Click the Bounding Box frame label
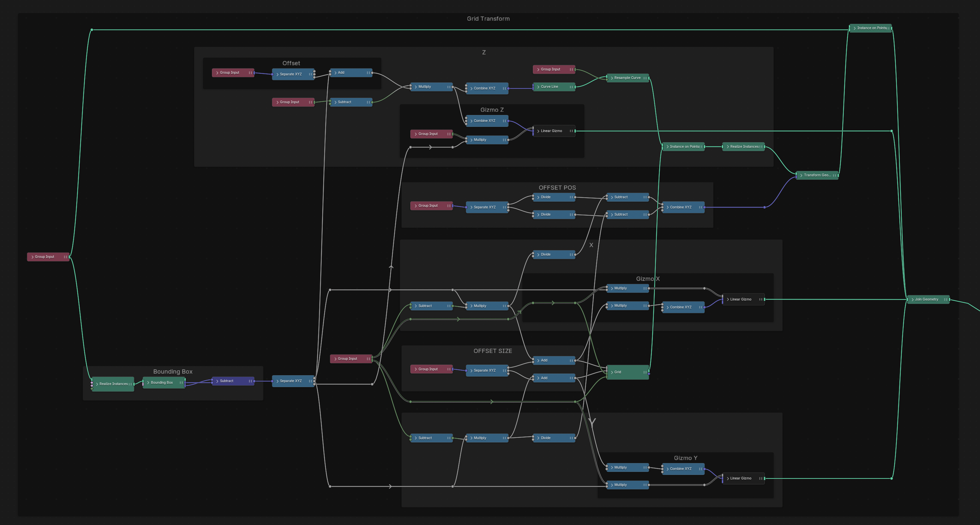The height and width of the screenshot is (525, 980). pyautogui.click(x=173, y=372)
